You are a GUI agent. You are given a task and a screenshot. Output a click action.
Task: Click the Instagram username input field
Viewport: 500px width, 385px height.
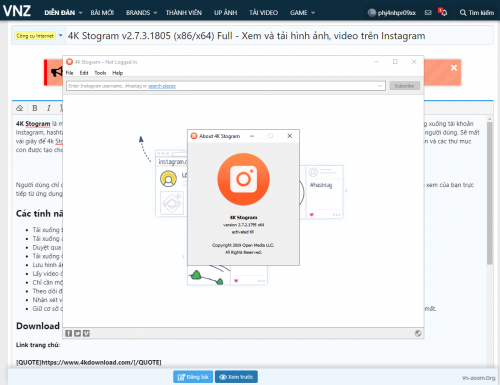[x=226, y=86]
